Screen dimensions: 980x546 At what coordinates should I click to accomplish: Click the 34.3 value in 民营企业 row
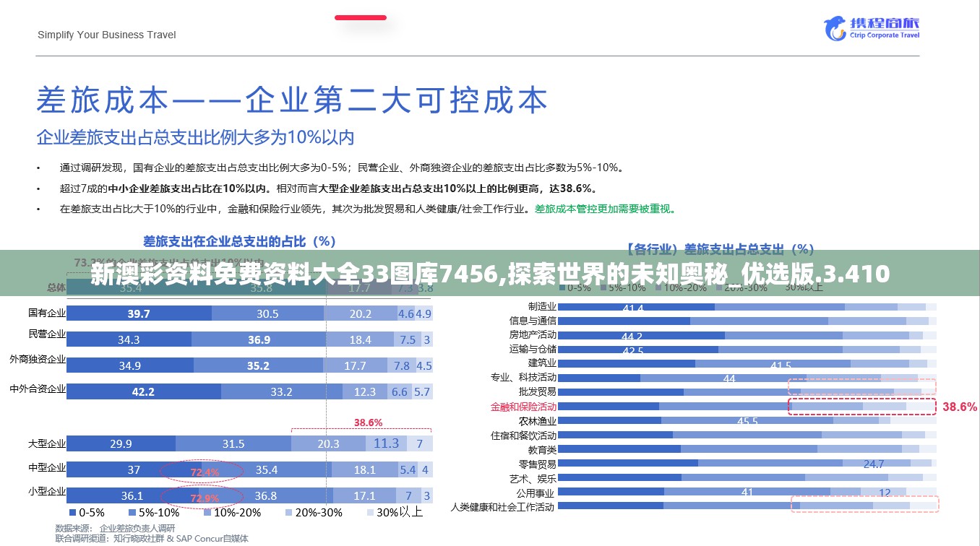[129, 339]
